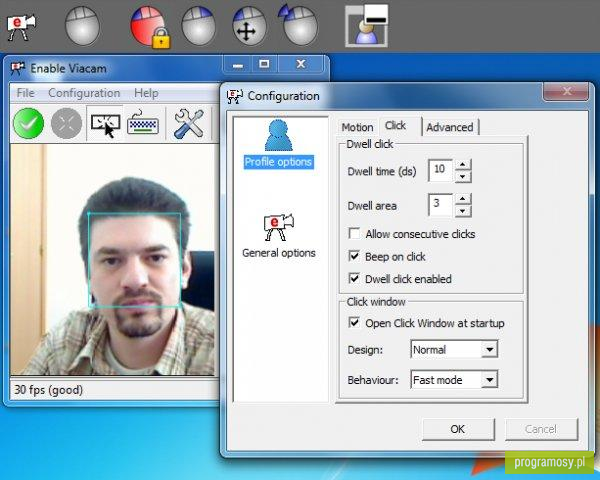Screen dimensions: 600x480
Task: Maximize the Enable Viacam window
Action: click(264, 64)
